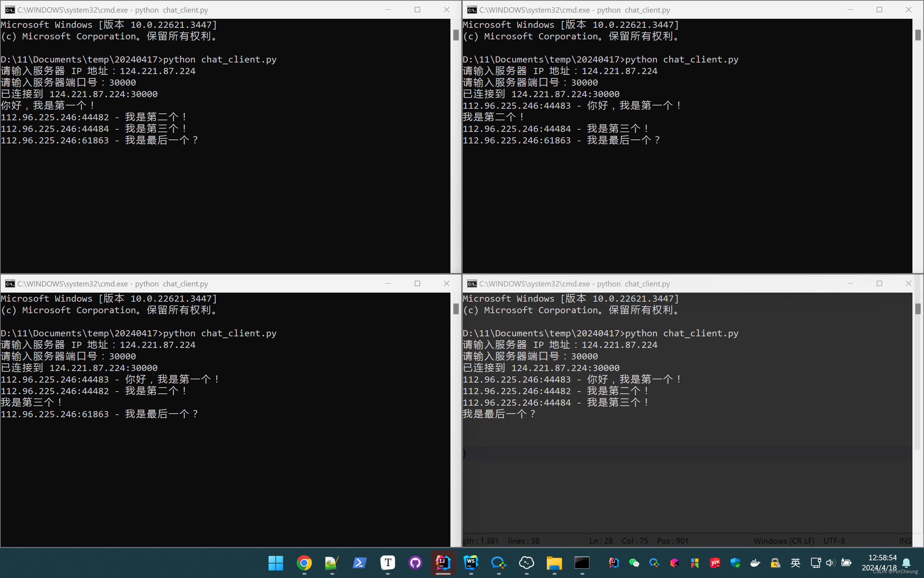The height and width of the screenshot is (578, 924).
Task: Click the 'UTF-8' encoding status bar entry
Action: coord(834,540)
